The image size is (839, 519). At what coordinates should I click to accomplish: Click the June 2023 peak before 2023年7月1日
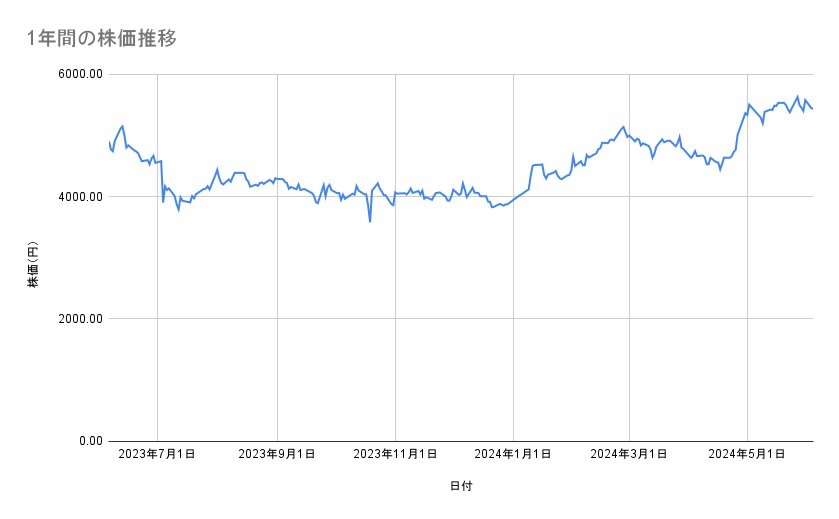[x=122, y=126]
